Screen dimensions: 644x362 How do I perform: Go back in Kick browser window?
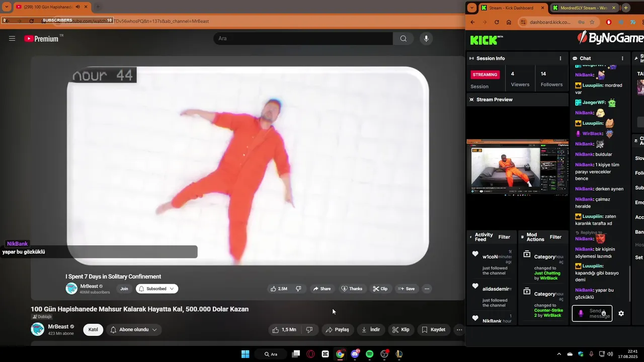(x=472, y=22)
